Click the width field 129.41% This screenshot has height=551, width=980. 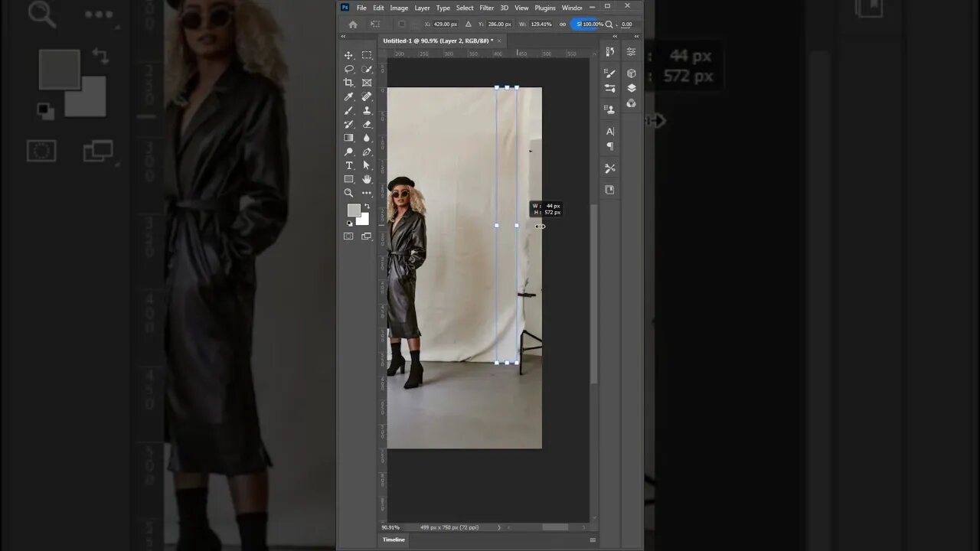(541, 24)
